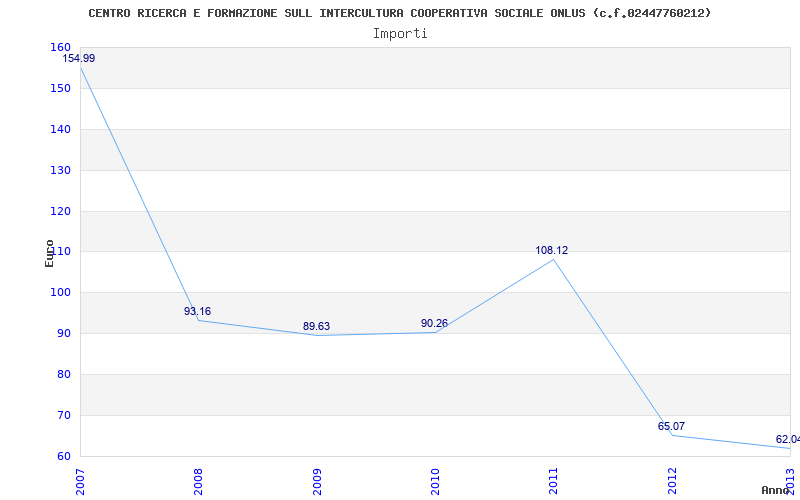This screenshot has height=500, width=800.
Task: Click the 2007 x-axis label
Action: (x=80, y=482)
